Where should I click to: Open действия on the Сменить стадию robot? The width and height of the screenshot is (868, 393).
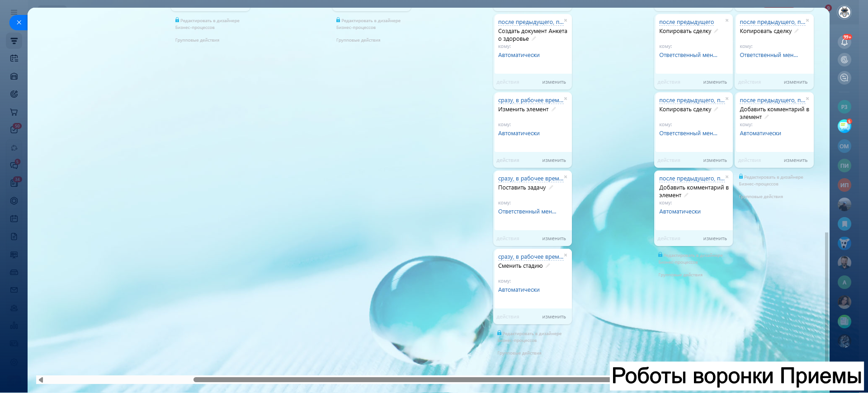[508, 317]
